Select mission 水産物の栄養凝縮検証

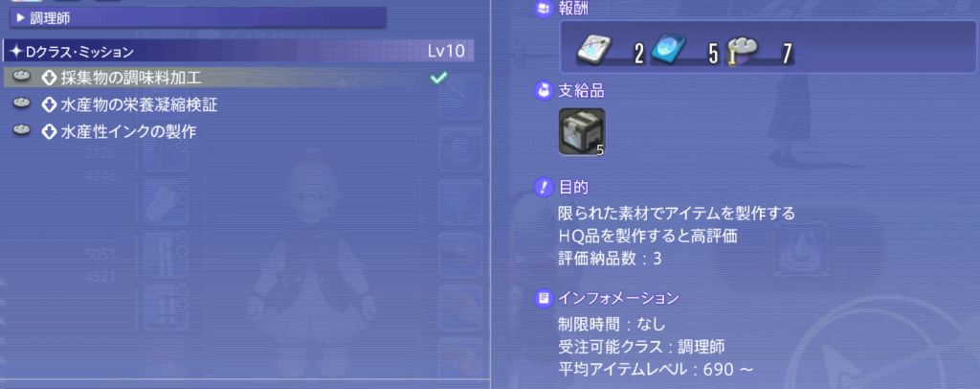238,105
